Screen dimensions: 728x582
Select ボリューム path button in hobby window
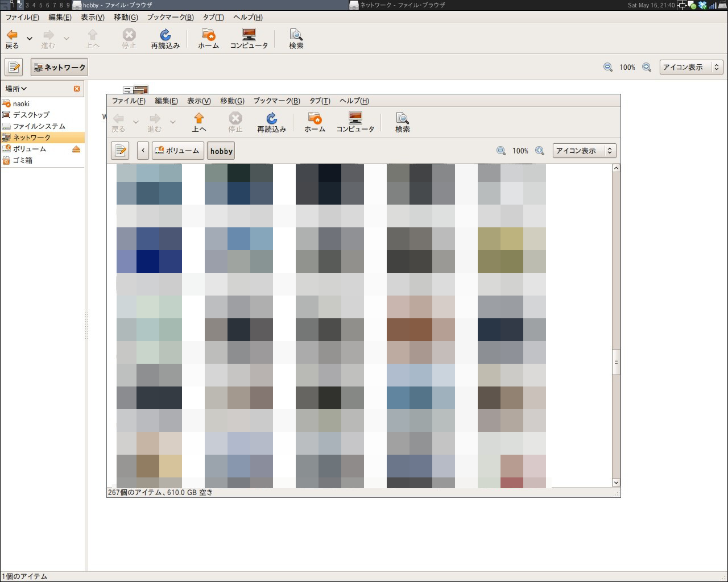click(177, 151)
